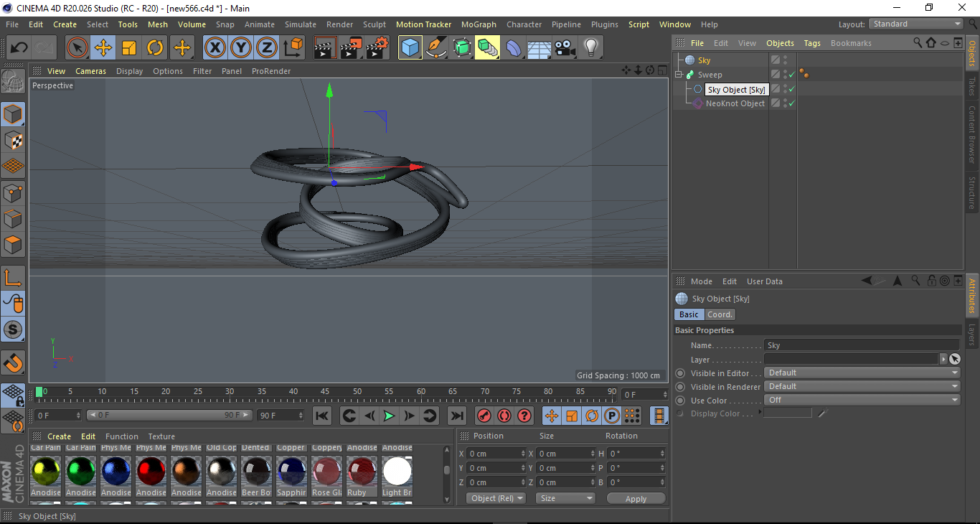Viewport: 980px width, 524px height.
Task: Switch to Edges mode
Action: [13, 218]
